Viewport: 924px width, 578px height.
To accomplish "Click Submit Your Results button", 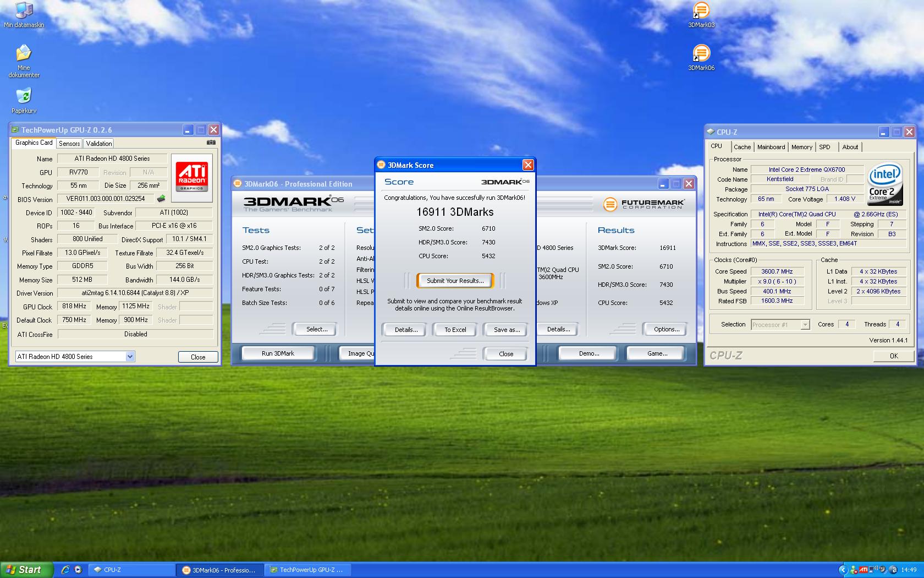I will click(x=455, y=281).
